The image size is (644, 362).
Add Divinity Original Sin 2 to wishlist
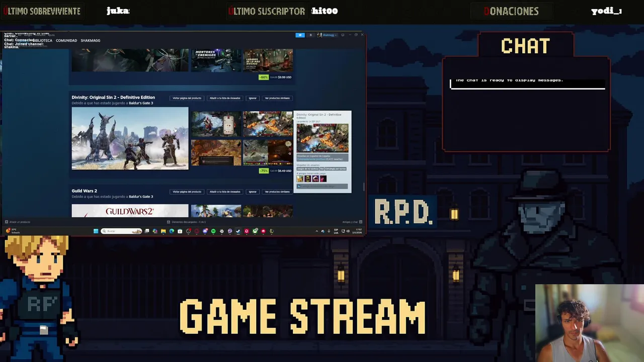[225, 98]
